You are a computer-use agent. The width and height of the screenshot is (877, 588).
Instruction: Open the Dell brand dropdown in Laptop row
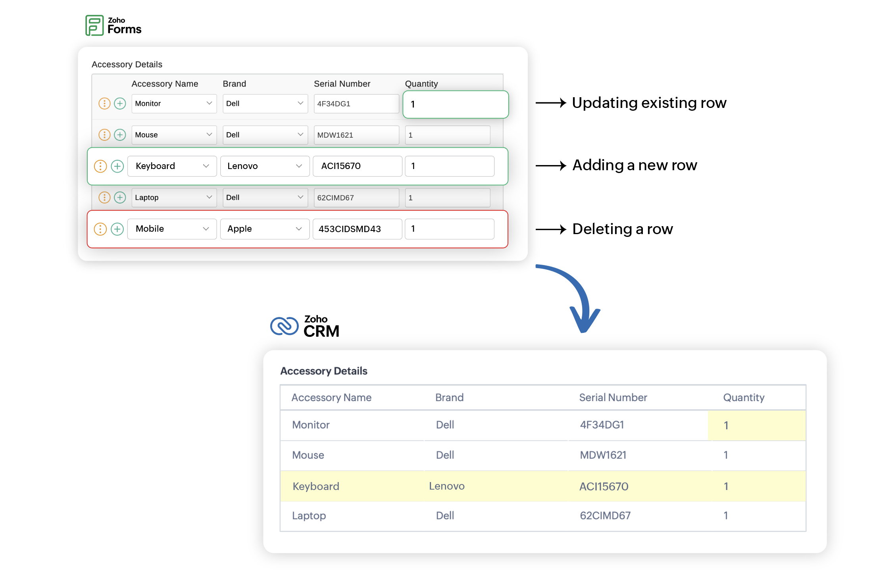(265, 198)
